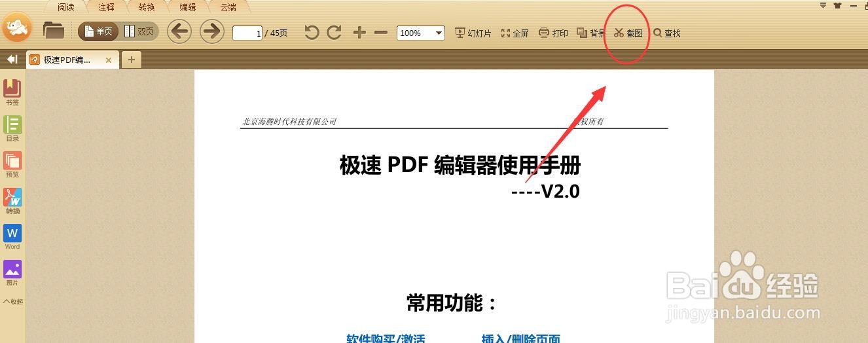The image size is (868, 343).
Task: Activate the screenshot tool (截图)
Action: (x=628, y=33)
